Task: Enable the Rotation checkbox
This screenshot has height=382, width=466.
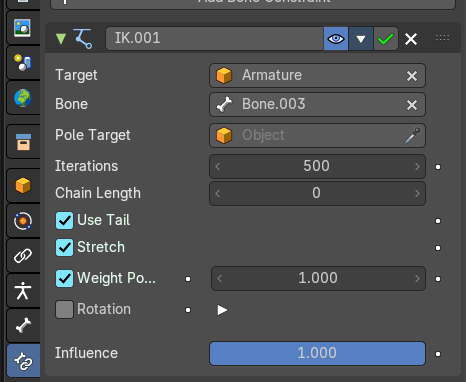Action: point(64,309)
